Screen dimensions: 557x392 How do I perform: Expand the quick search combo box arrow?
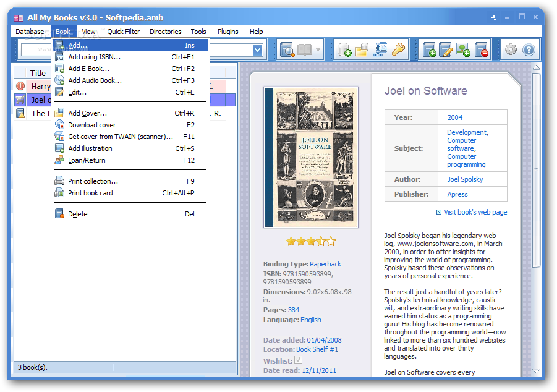pos(258,50)
